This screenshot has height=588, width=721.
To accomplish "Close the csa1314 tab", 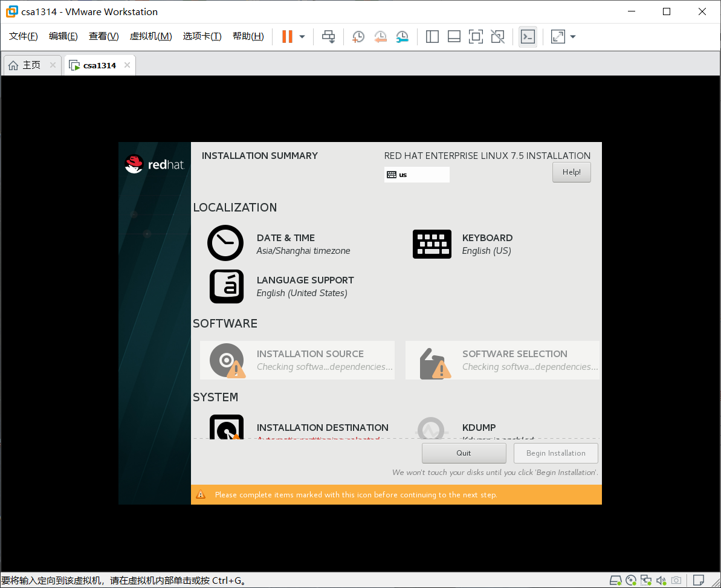I will [x=128, y=65].
